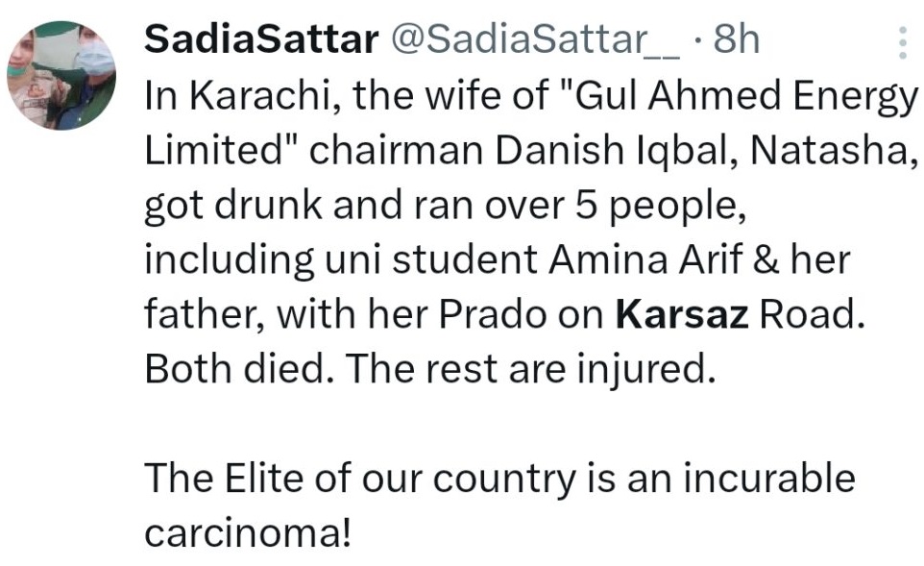Click "The Elite of our country" sentence
The height and width of the screenshot is (566, 924).
pyautogui.click(x=360, y=478)
